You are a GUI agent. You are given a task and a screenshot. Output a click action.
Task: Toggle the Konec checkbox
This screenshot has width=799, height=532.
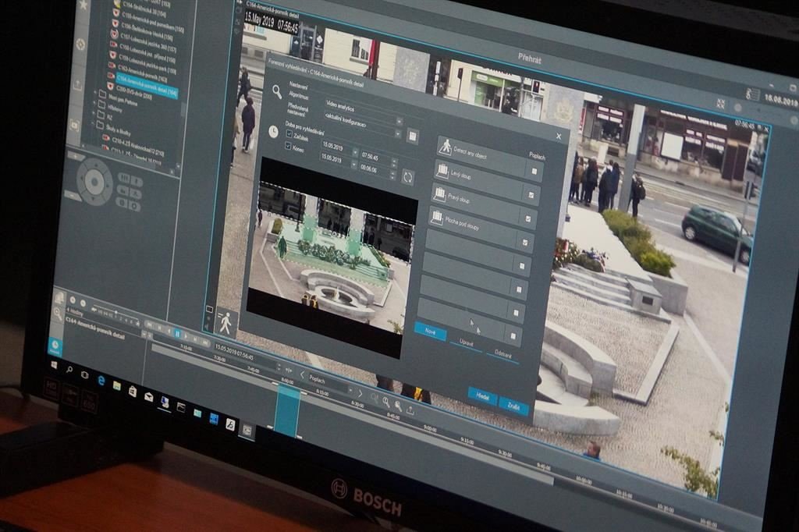click(288, 146)
